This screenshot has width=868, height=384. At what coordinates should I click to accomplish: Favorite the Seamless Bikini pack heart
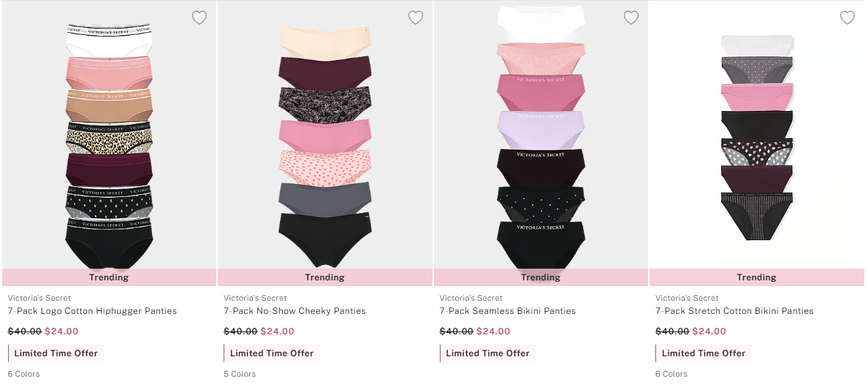click(x=631, y=18)
